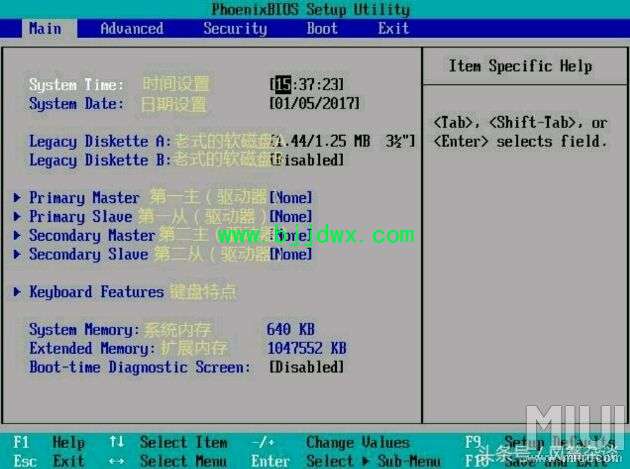Viewport: 630px width, 469px height.
Task: Open the Exit menu tab
Action: [x=393, y=29]
